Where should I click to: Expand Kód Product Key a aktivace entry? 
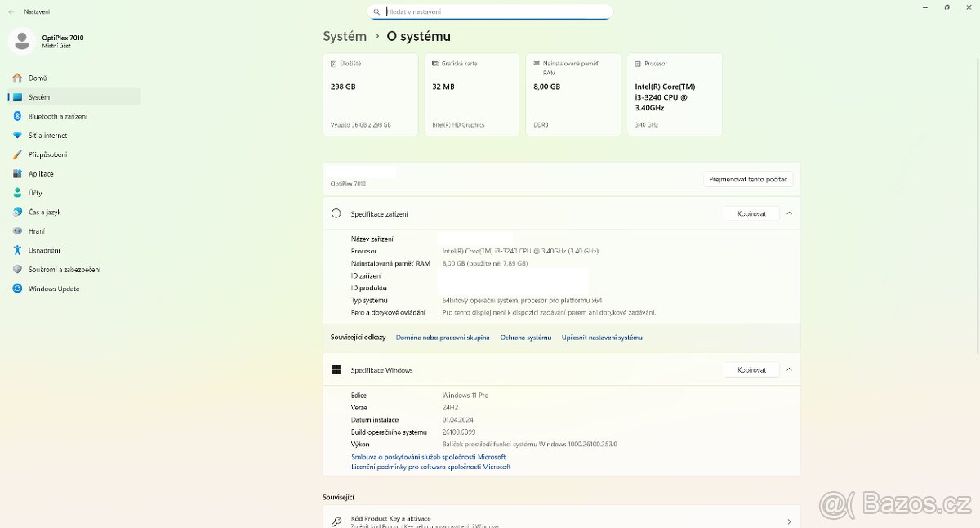tap(788, 521)
